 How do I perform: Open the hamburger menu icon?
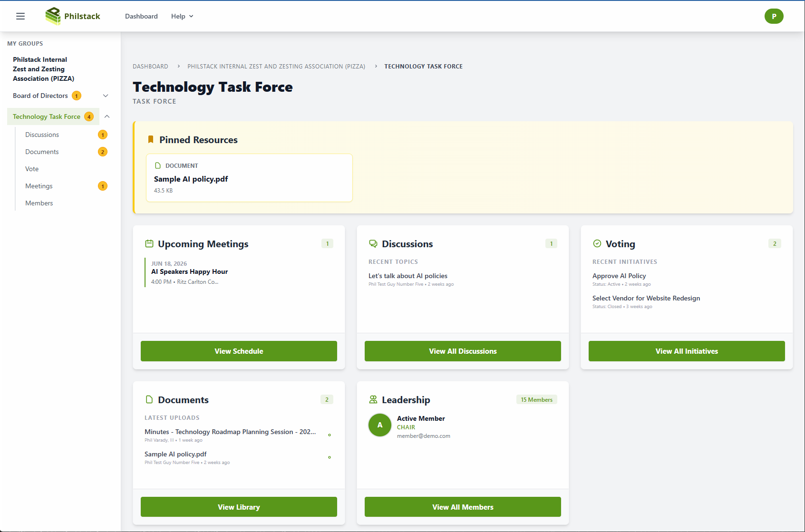[x=20, y=16]
